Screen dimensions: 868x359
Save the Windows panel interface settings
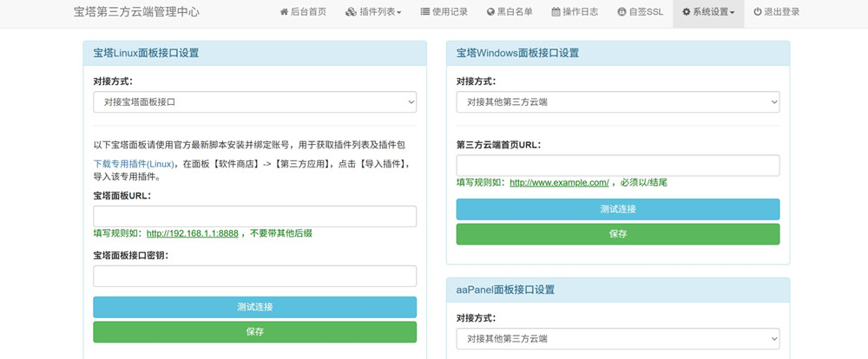617,234
